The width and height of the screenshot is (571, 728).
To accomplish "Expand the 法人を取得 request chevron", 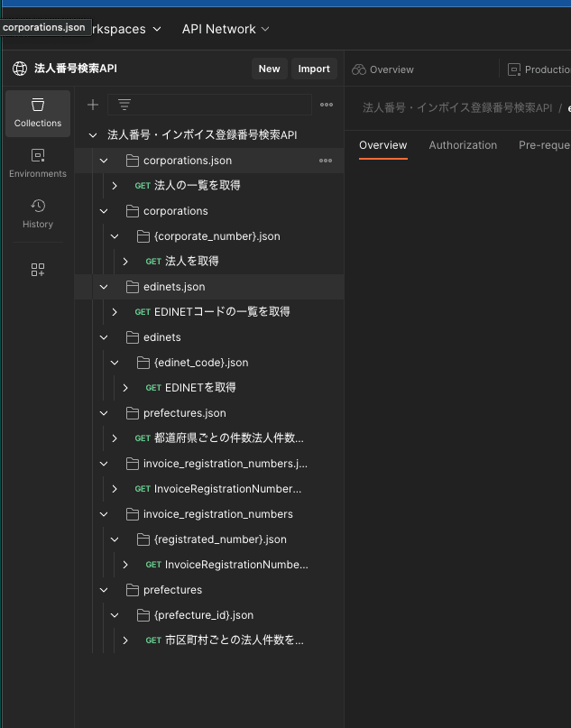I will point(125,262).
